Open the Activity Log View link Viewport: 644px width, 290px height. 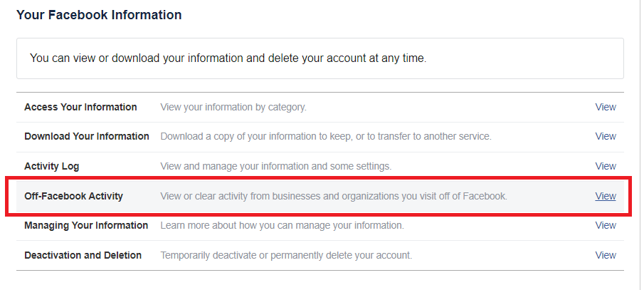[x=606, y=166]
